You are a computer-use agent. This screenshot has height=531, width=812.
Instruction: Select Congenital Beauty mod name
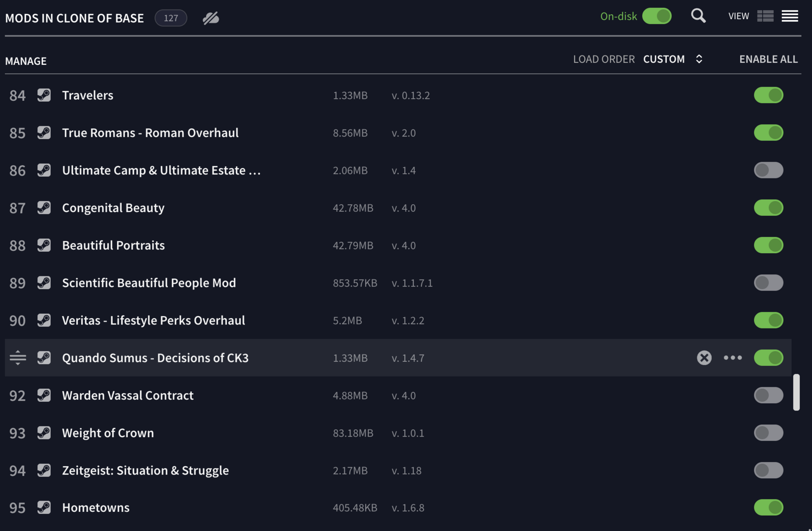[113, 207]
